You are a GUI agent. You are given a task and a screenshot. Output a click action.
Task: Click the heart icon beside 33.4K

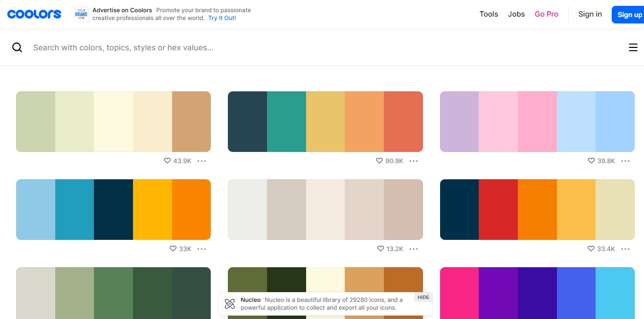pyautogui.click(x=591, y=249)
